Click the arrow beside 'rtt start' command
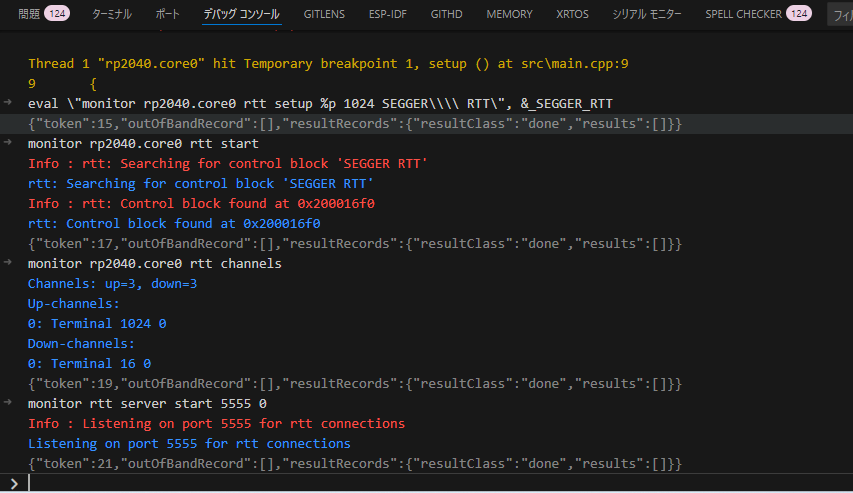Viewport: 853px width, 493px height. pos(8,143)
